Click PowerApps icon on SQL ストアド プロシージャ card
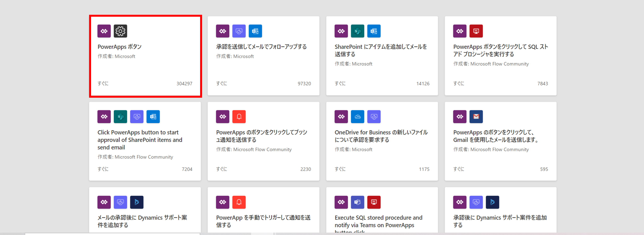This screenshot has width=644, height=235. (460, 31)
